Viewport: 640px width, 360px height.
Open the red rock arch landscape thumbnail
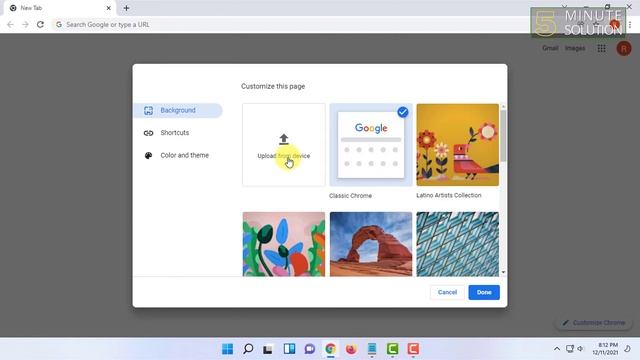click(371, 244)
